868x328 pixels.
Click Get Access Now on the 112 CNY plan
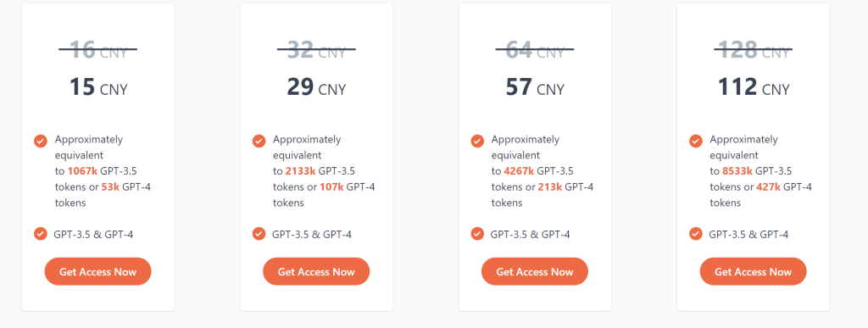753,271
